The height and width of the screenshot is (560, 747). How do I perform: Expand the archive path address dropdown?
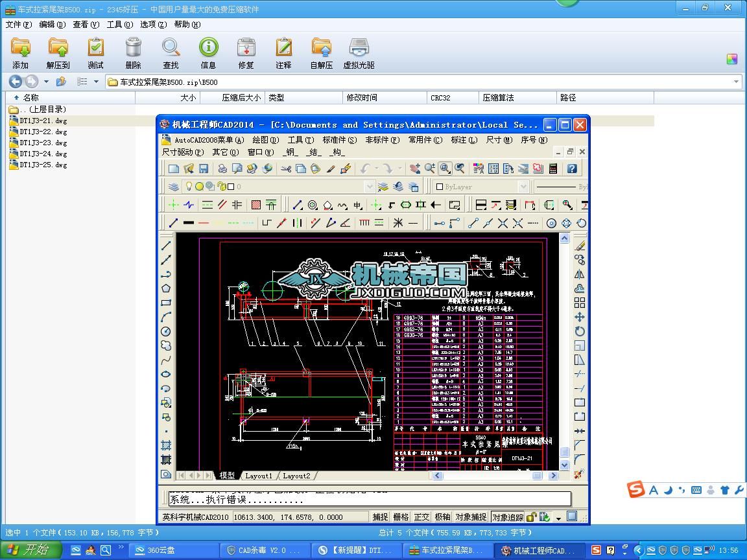point(737,82)
